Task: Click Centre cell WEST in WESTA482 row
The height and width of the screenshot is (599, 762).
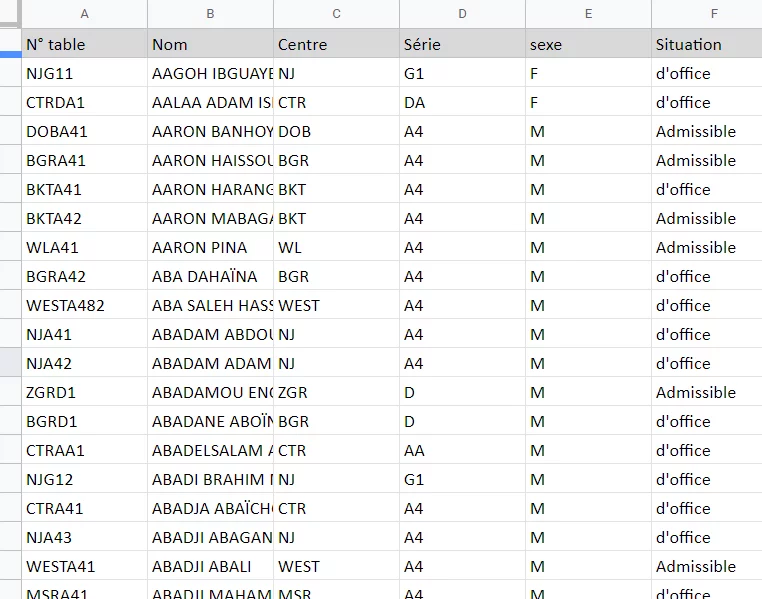Action: tap(336, 305)
